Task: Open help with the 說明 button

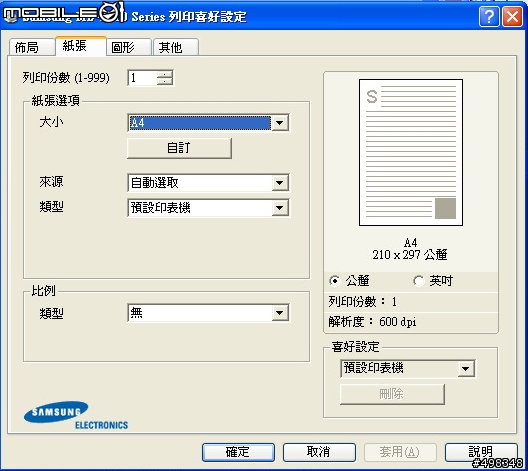Action: [481, 452]
